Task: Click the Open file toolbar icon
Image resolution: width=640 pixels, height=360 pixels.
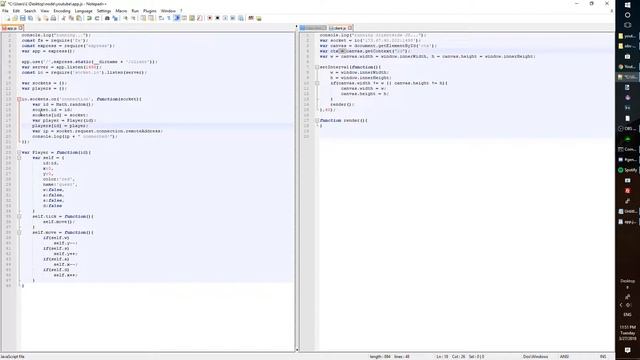Action: pos(16,18)
